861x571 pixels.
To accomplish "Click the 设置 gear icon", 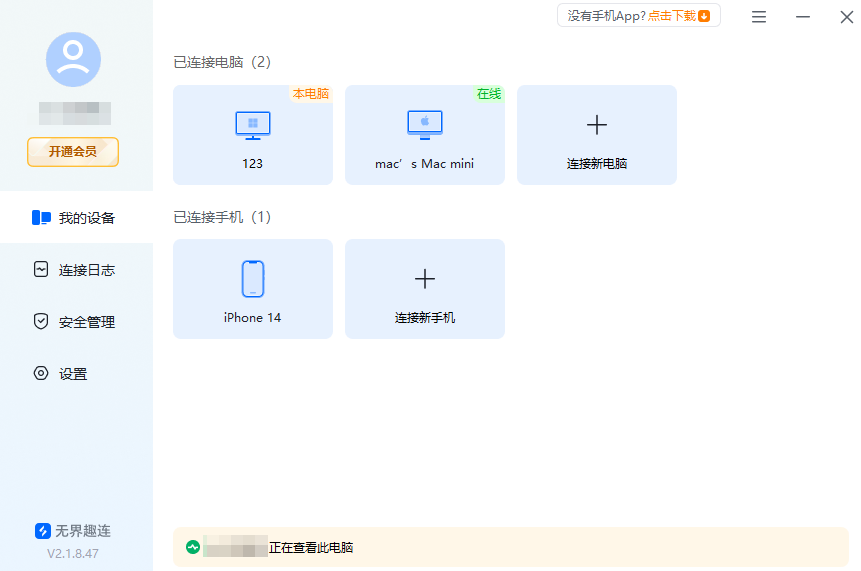I will pos(41,373).
